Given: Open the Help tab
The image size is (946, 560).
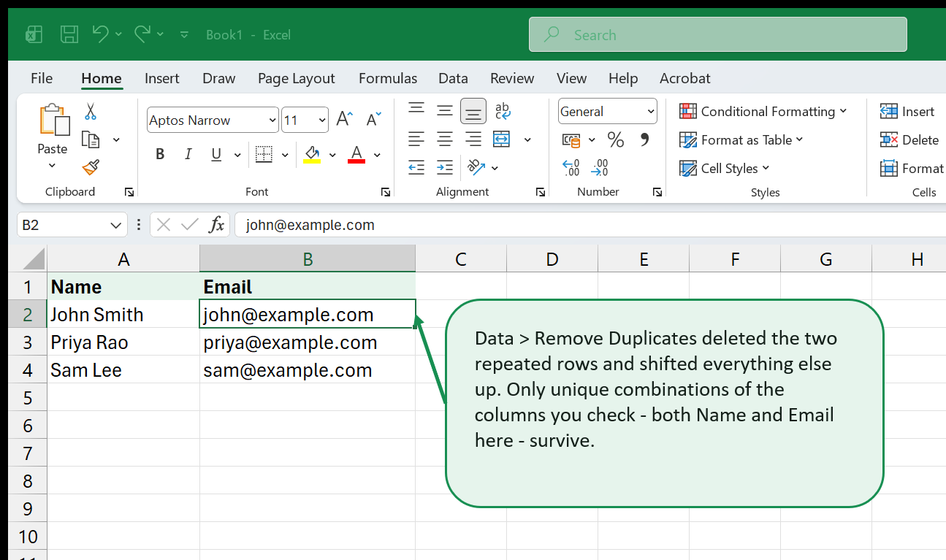Looking at the screenshot, I should tap(623, 78).
